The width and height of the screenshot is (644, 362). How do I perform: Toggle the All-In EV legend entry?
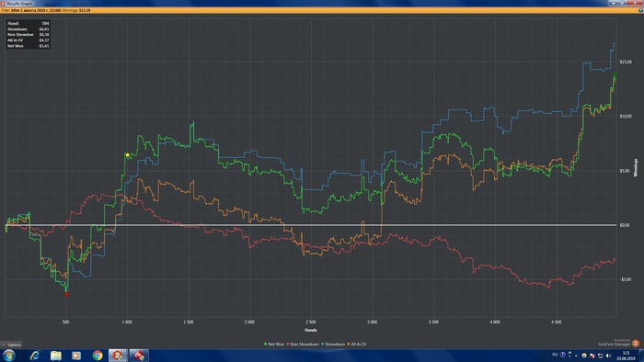[x=357, y=345]
